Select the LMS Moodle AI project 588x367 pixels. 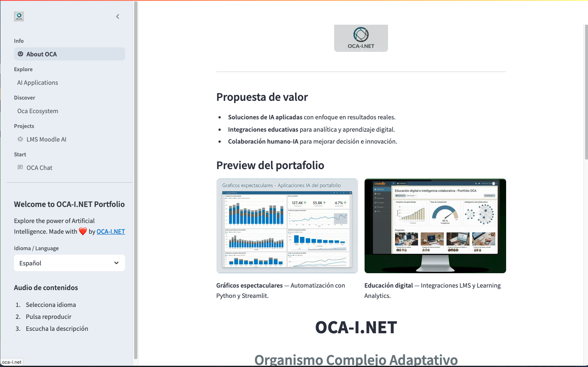tap(46, 139)
